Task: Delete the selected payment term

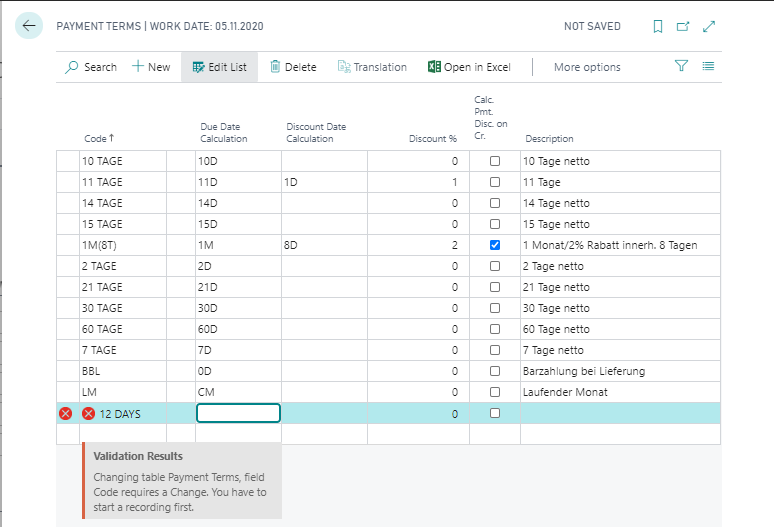Action: [x=293, y=67]
